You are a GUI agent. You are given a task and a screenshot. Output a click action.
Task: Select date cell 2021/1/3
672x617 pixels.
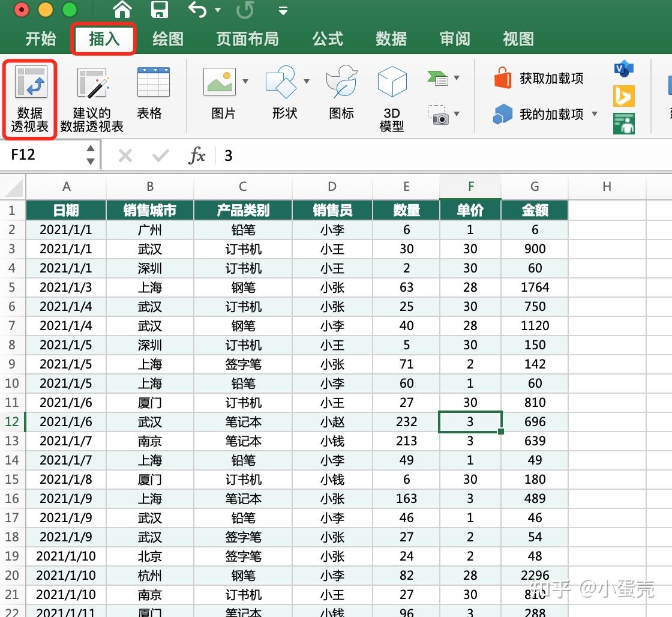[66, 287]
